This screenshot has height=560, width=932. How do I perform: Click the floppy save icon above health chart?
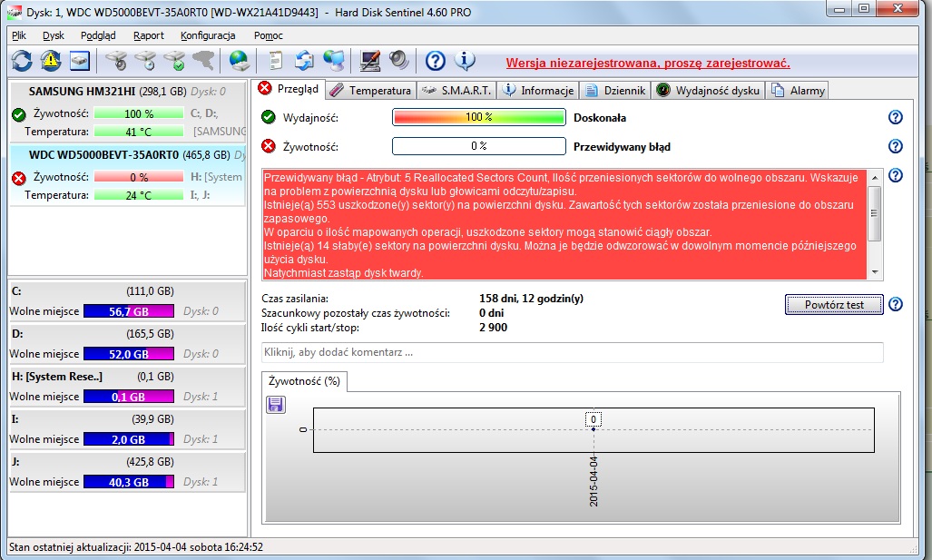(x=275, y=405)
